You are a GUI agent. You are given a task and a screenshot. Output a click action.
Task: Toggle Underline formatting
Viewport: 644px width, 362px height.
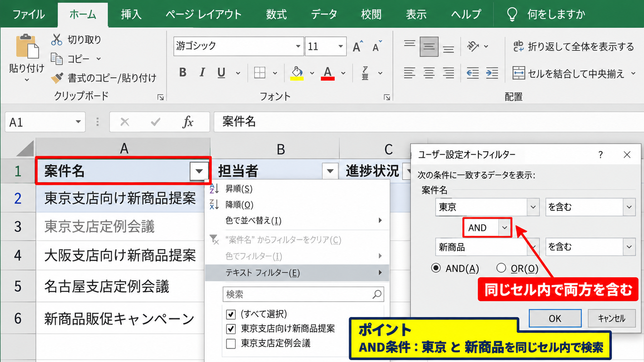(221, 72)
